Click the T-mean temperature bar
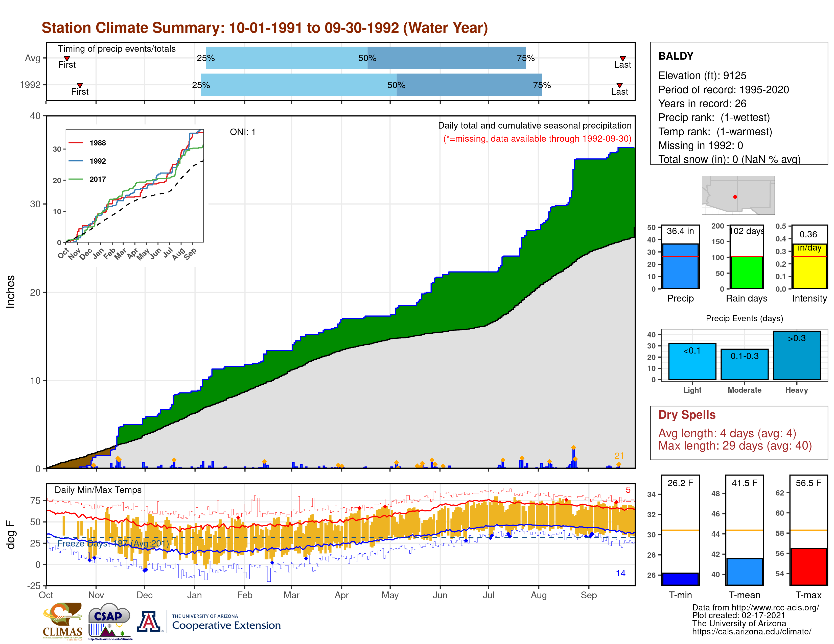This screenshot has width=834, height=644. [744, 572]
